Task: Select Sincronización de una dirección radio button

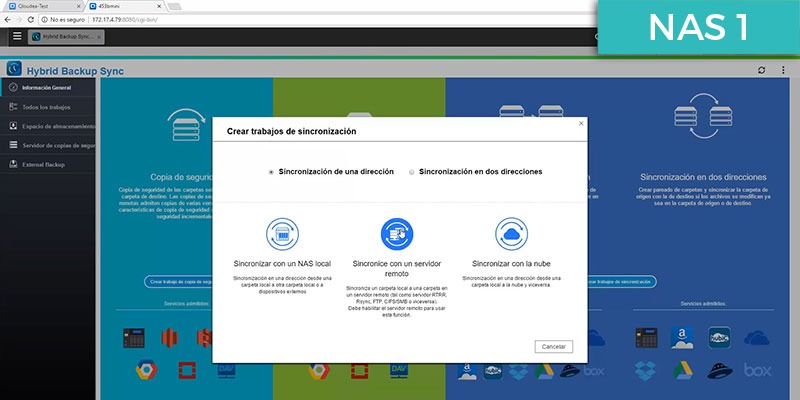Action: point(271,172)
